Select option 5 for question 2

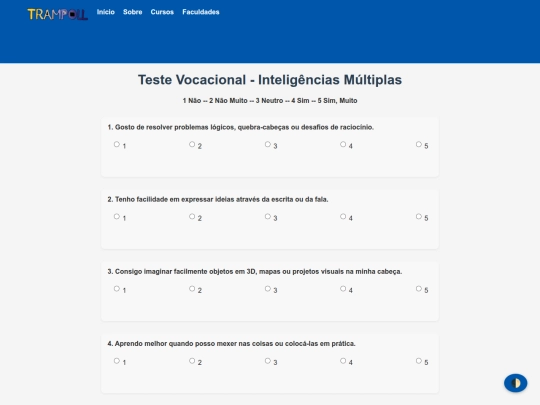click(x=418, y=216)
